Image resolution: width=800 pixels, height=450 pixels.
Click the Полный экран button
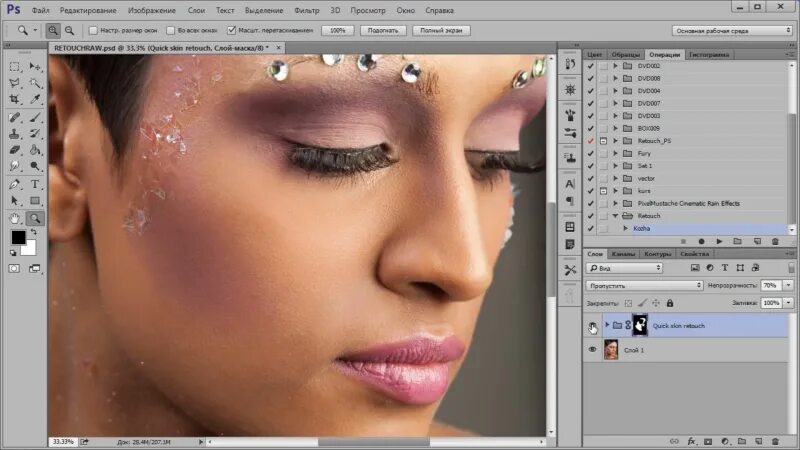[441, 31]
